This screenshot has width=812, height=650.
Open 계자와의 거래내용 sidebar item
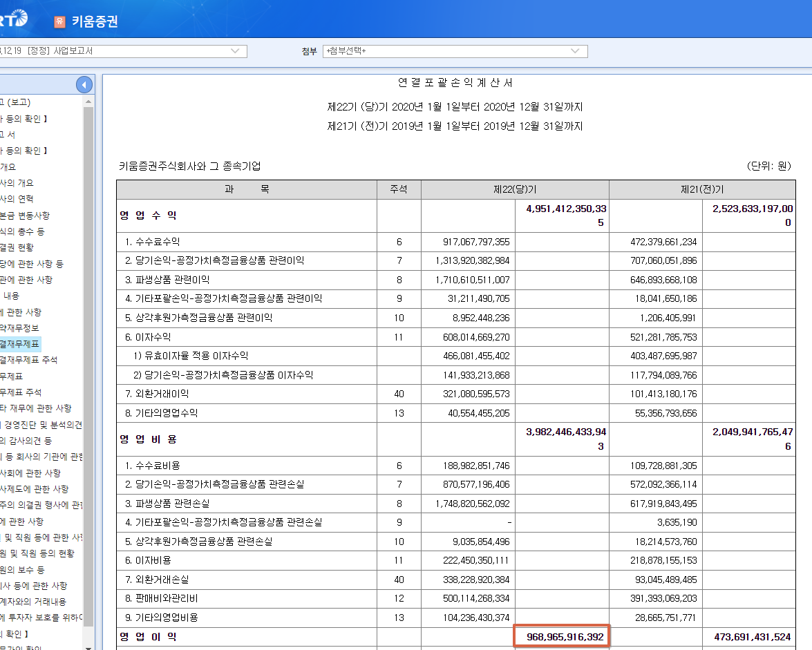33,602
